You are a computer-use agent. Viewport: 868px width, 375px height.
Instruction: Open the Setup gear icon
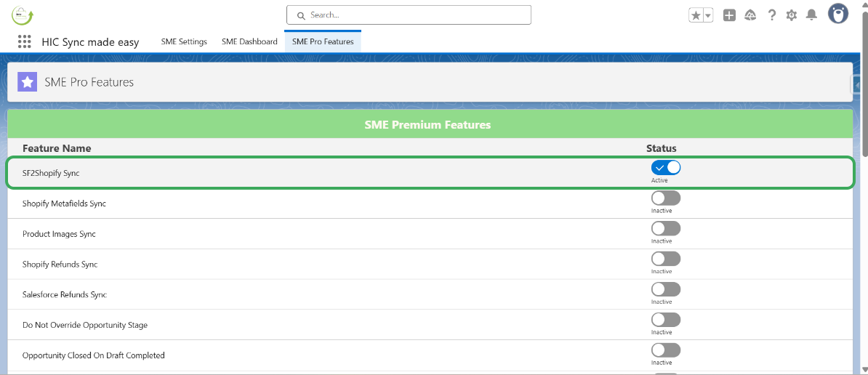(792, 15)
